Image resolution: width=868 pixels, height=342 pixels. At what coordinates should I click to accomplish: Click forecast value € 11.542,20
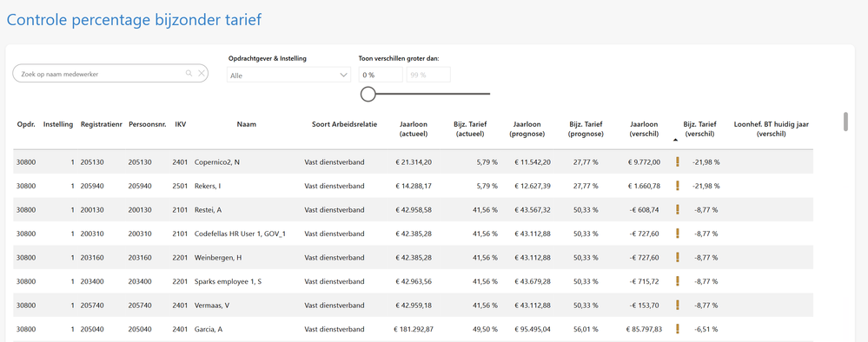tap(533, 162)
